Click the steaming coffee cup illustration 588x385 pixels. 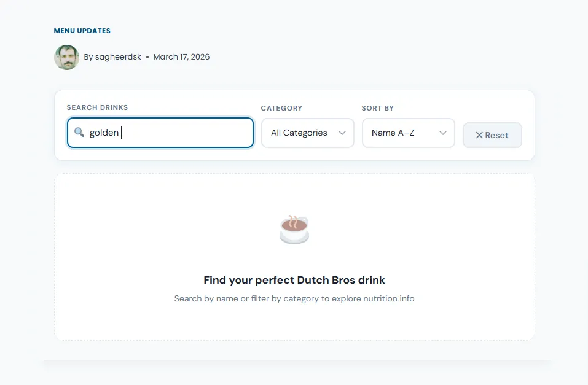pyautogui.click(x=294, y=230)
